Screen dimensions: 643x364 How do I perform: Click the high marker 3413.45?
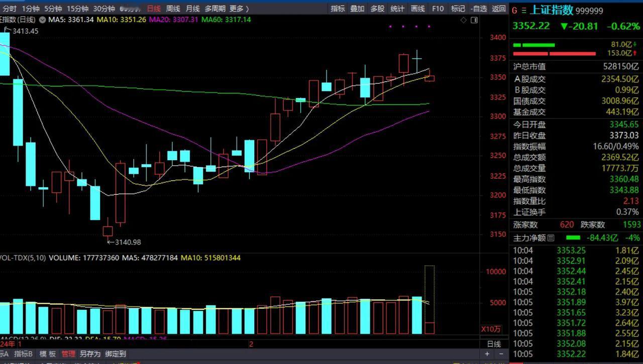25,31
